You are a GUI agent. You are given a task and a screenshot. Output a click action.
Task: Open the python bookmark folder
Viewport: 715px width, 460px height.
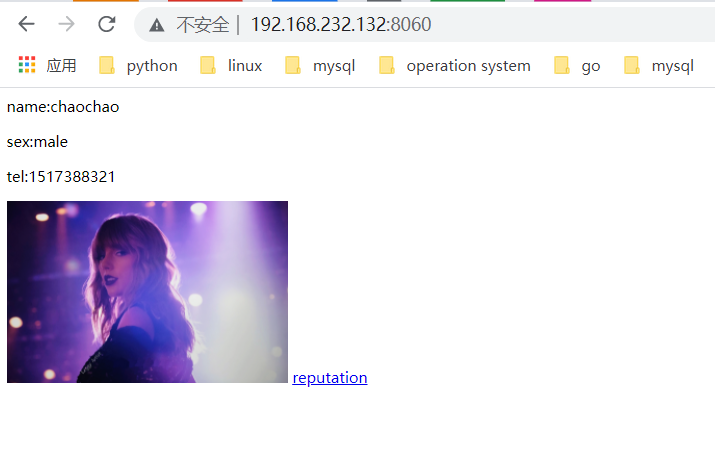(138, 66)
